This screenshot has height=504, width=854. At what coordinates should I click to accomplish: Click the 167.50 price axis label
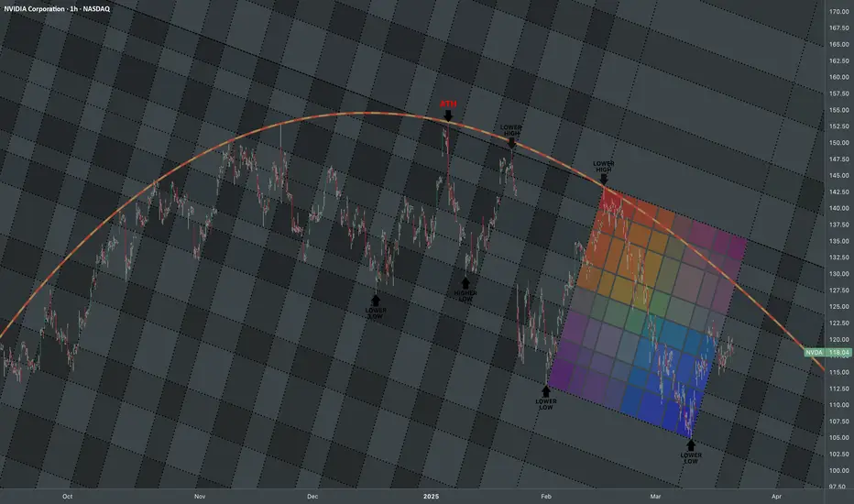(x=839, y=27)
